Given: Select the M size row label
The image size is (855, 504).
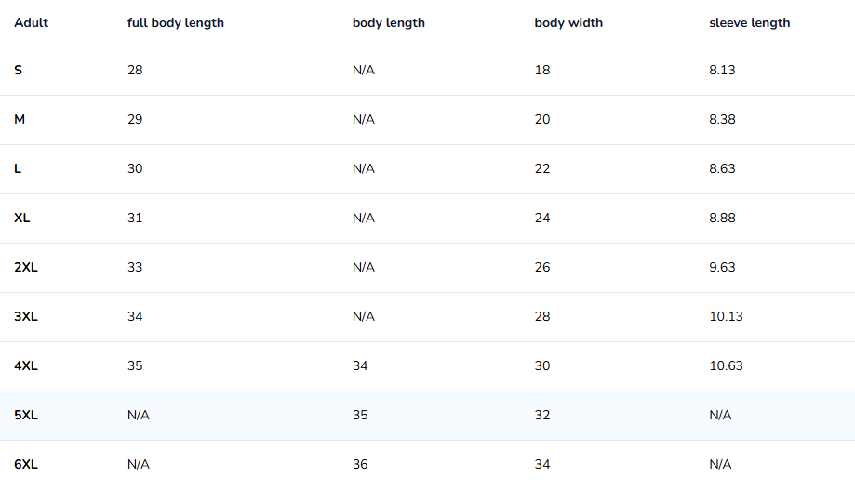Looking at the screenshot, I should coord(20,119).
